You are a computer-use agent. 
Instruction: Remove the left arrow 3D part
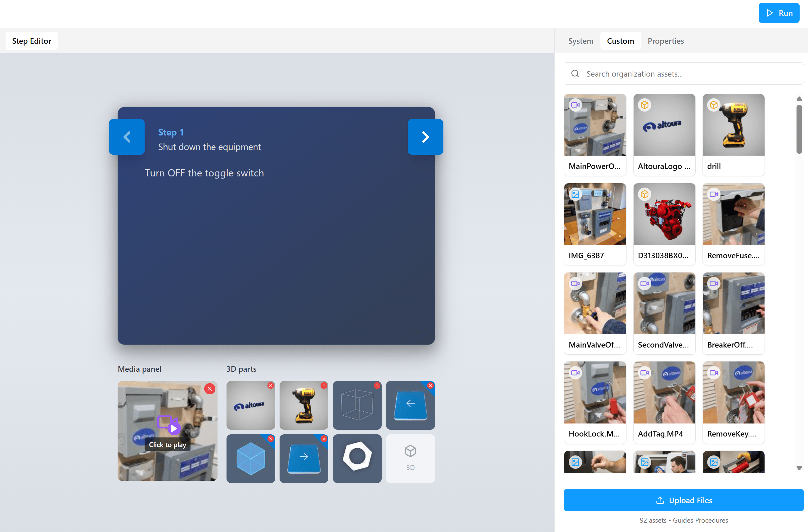pos(430,385)
